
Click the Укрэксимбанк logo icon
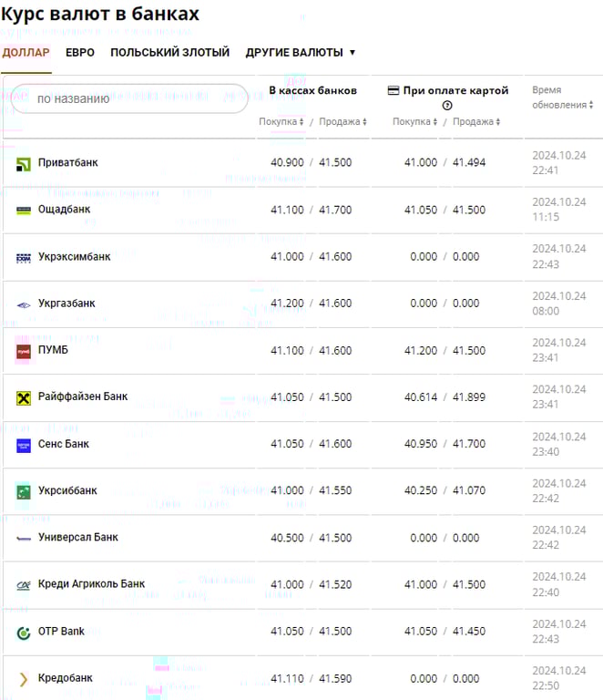(x=24, y=258)
